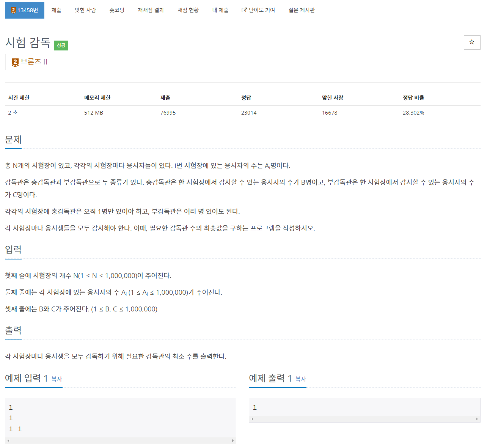Click the 메모리 제한 column header
Screen dimensions: 487x448
pyautogui.click(x=97, y=98)
